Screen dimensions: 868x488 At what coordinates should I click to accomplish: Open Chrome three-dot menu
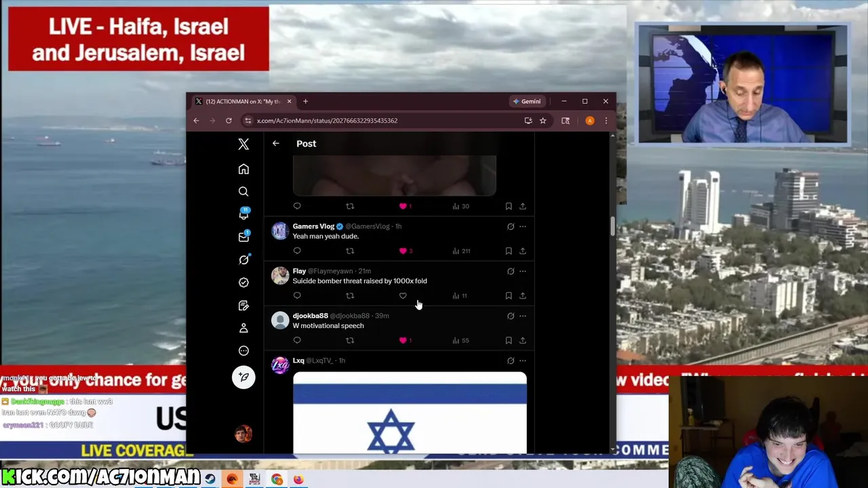[x=606, y=121]
